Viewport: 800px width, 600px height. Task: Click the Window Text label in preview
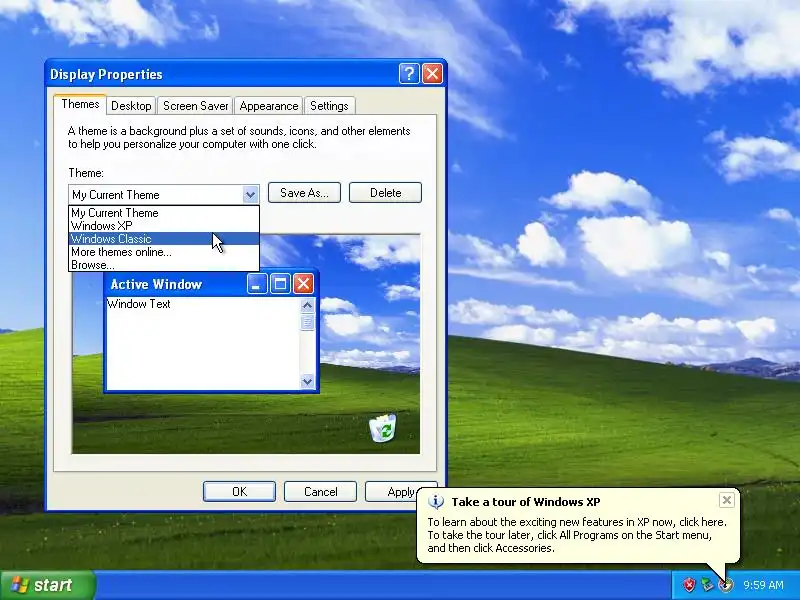[x=139, y=304]
